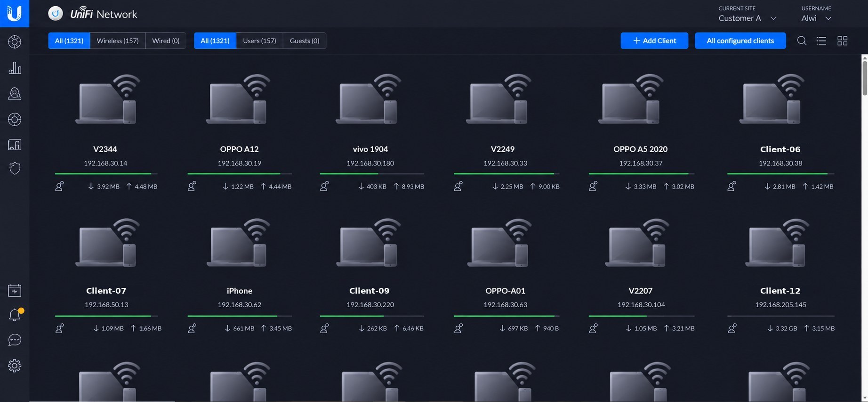Click user icon under OPPO A5 2020
This screenshot has height=402, width=868.
[593, 186]
